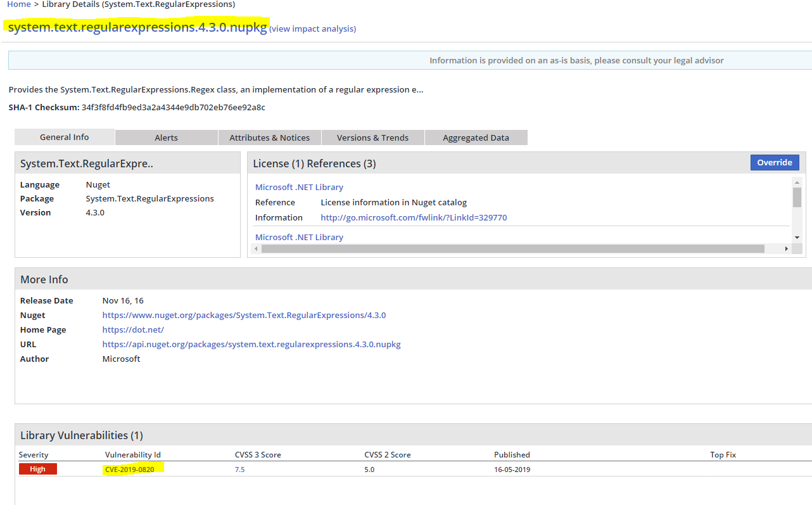Open the nuget.org package page link
812x505 pixels.
click(x=244, y=315)
